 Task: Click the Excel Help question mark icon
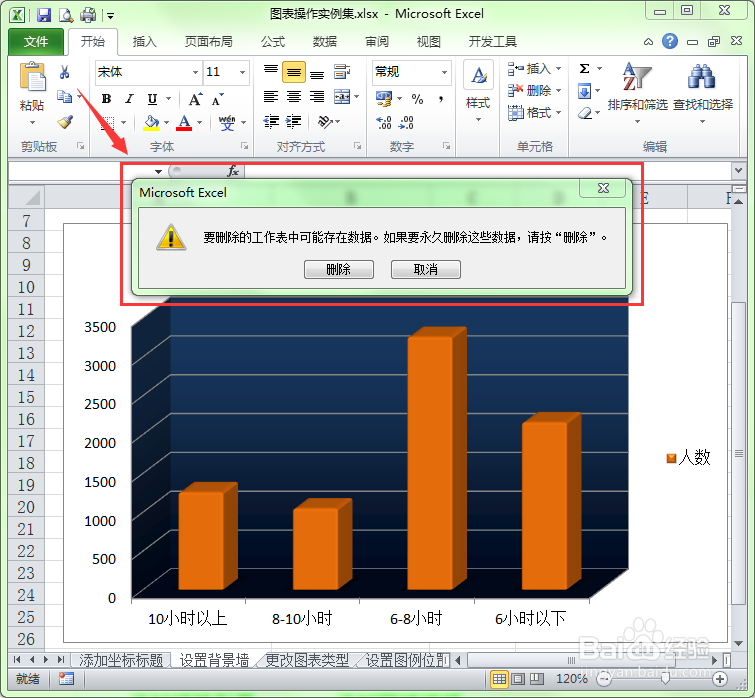click(x=669, y=41)
